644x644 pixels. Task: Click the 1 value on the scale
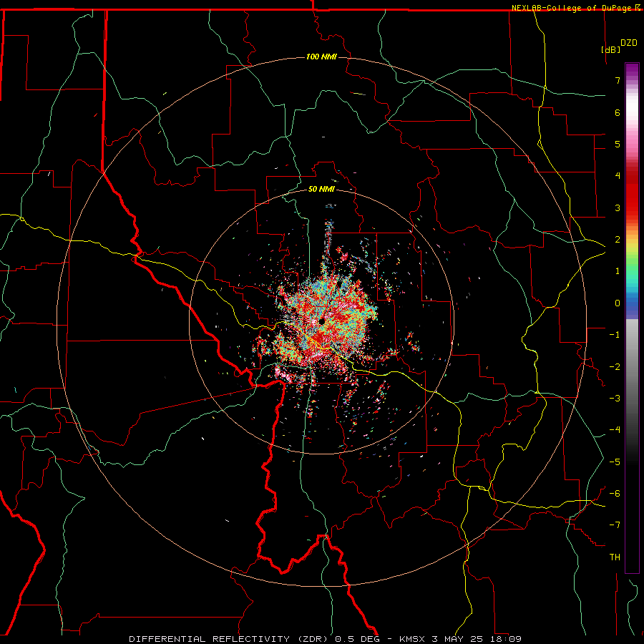click(x=618, y=271)
